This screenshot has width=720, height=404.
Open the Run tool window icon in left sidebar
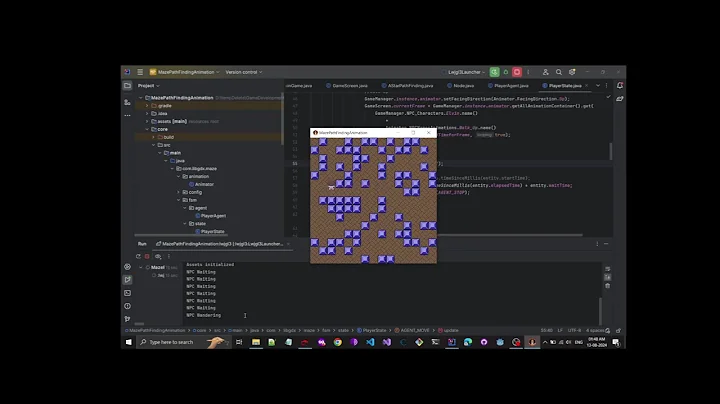[127, 280]
